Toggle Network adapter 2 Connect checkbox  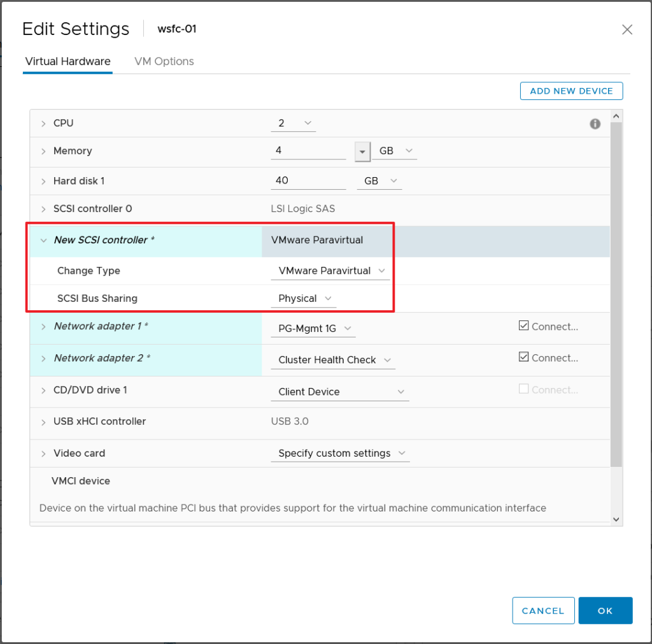tap(523, 357)
